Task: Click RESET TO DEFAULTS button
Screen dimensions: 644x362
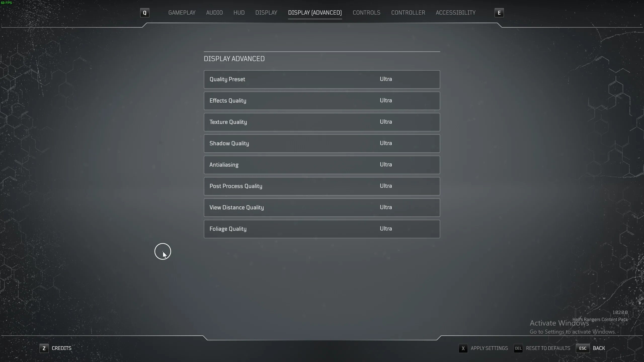Action: pyautogui.click(x=548, y=348)
